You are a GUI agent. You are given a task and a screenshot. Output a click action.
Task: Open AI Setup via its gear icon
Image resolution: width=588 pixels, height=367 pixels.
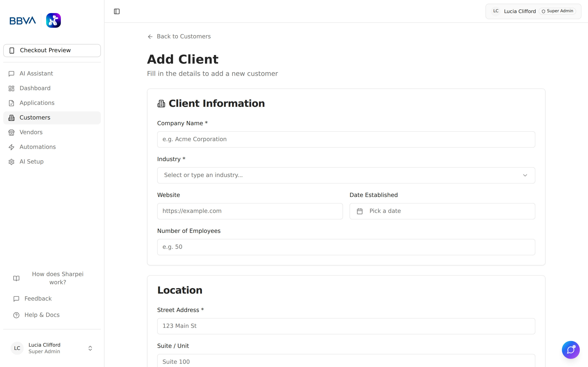12,162
